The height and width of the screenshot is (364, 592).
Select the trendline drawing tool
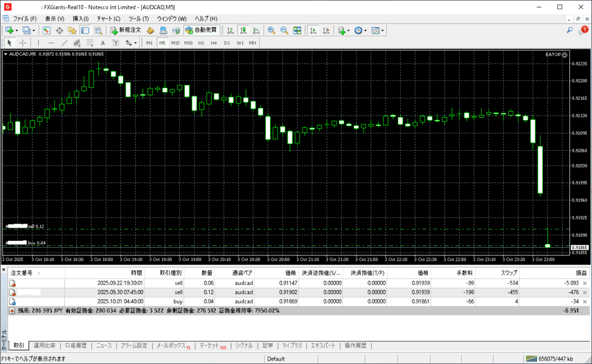coord(64,43)
